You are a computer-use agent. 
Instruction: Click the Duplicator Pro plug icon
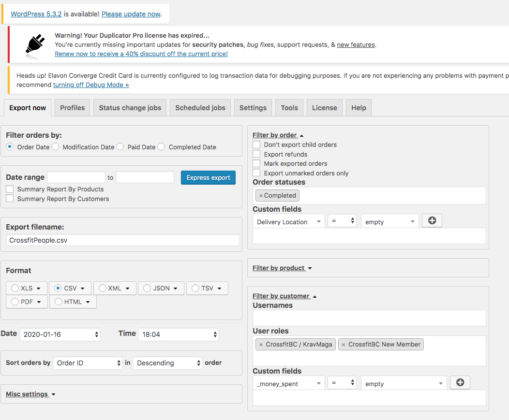[35, 44]
